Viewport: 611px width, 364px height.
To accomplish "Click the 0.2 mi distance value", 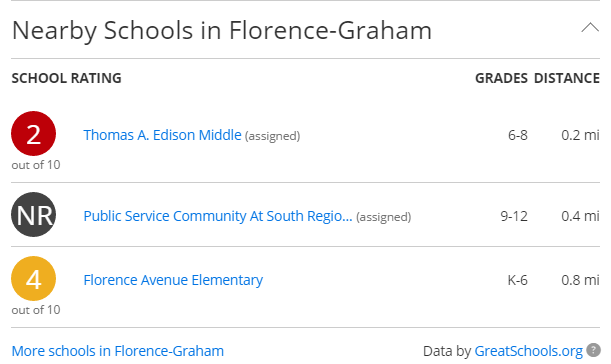I will 580,135.
